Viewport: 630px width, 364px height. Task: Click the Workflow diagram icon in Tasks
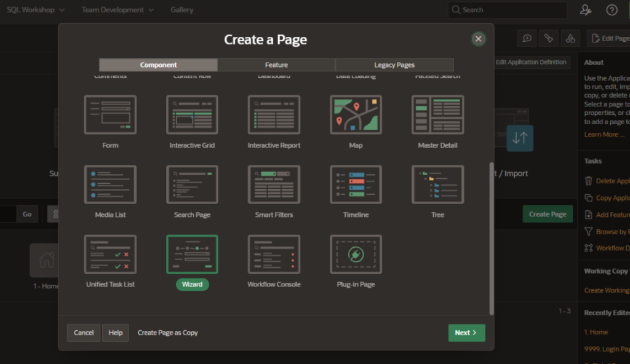coord(588,248)
